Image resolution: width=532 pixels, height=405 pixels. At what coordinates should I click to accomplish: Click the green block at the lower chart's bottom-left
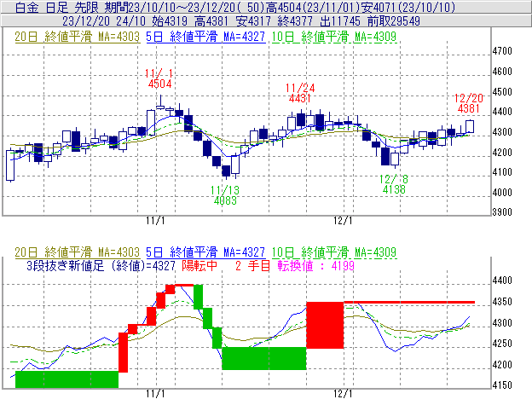click(x=66, y=379)
